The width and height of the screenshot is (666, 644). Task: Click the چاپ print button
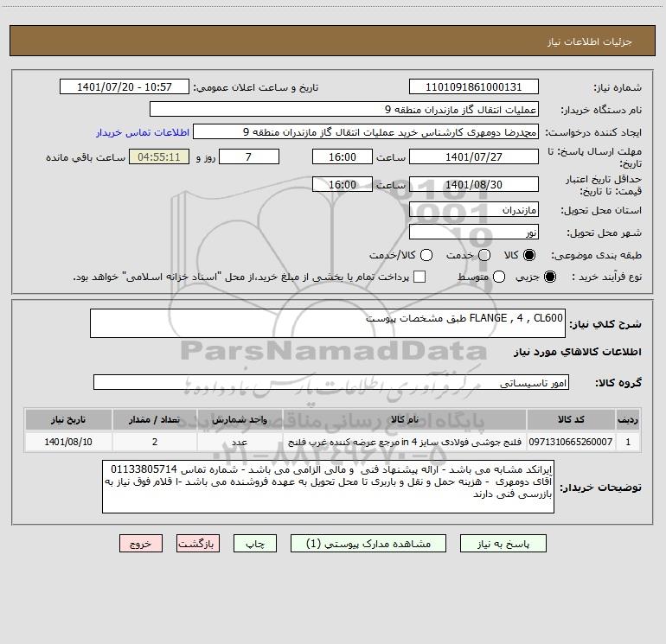(x=255, y=544)
